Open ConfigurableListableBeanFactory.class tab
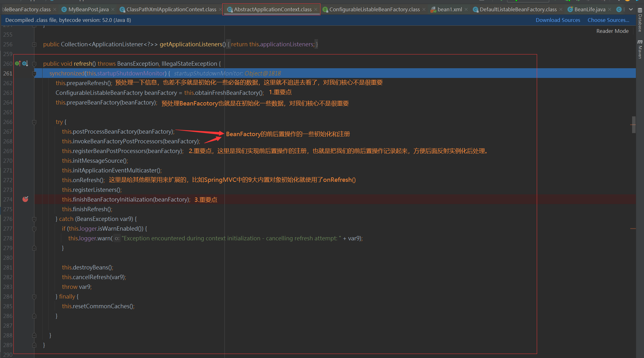The height and width of the screenshot is (358, 644). coord(375,9)
